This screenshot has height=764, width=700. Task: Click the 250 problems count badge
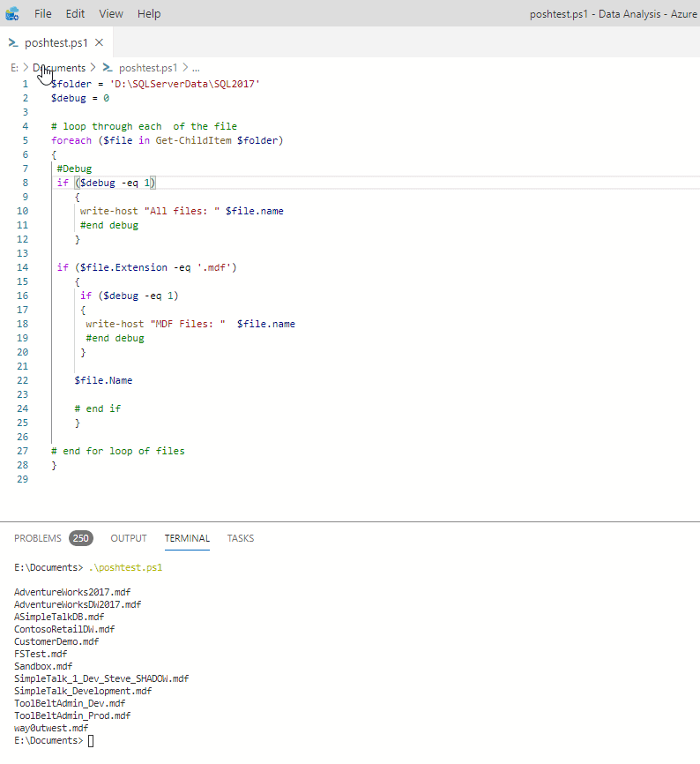point(81,538)
